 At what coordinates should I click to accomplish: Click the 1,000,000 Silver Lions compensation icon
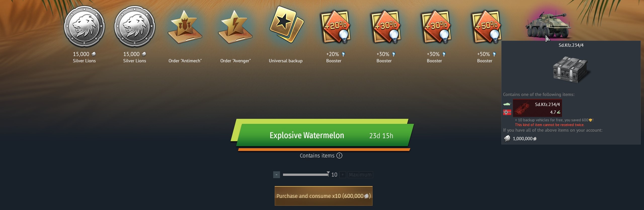point(507,138)
